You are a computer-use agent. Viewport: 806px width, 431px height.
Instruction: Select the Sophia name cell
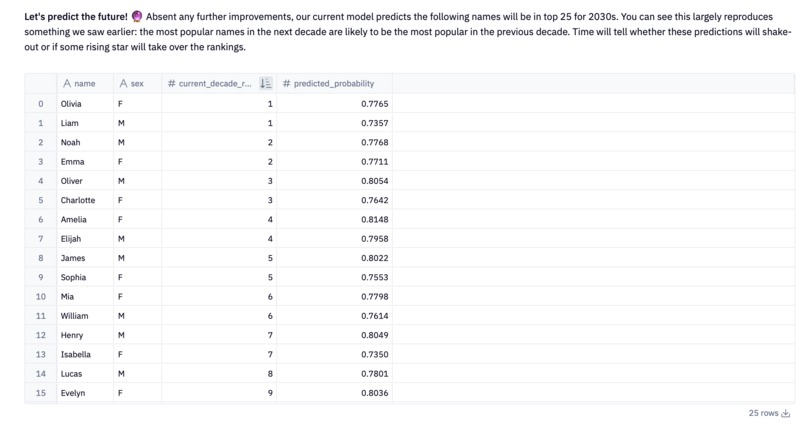click(85, 277)
